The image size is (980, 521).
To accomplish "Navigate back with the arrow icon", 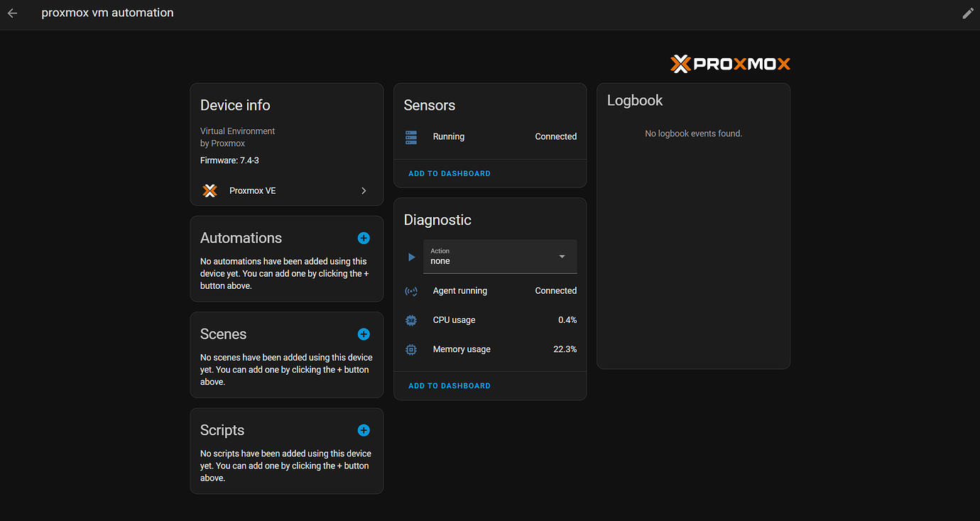I will coord(11,12).
